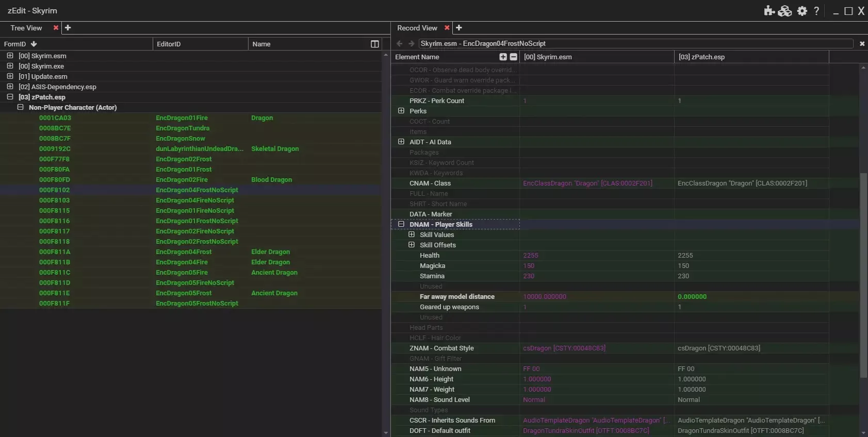
Task: Select record 000F8102 EncDragon04FrostNoScript
Action: click(191, 190)
